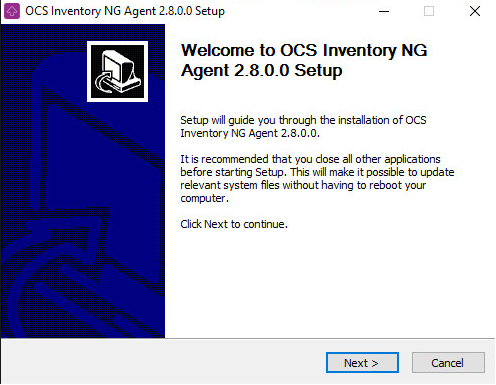Click the 'Welcome to OCS Inventory NG' heading

pos(304,50)
